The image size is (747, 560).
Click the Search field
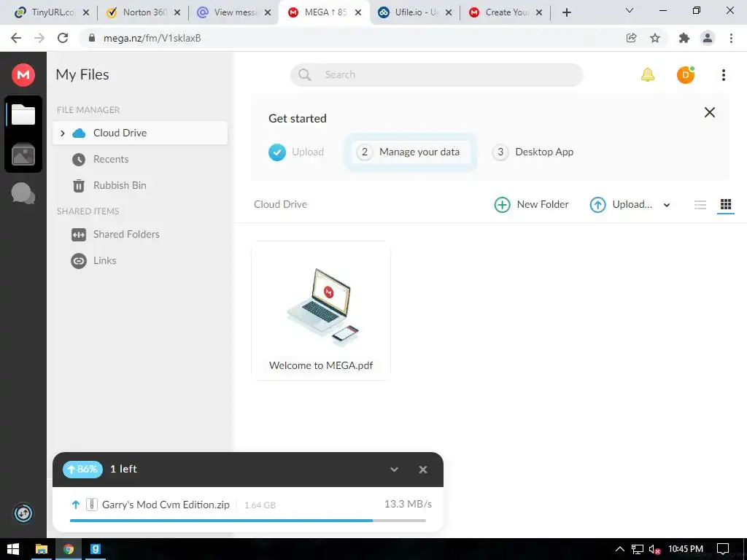pos(436,75)
